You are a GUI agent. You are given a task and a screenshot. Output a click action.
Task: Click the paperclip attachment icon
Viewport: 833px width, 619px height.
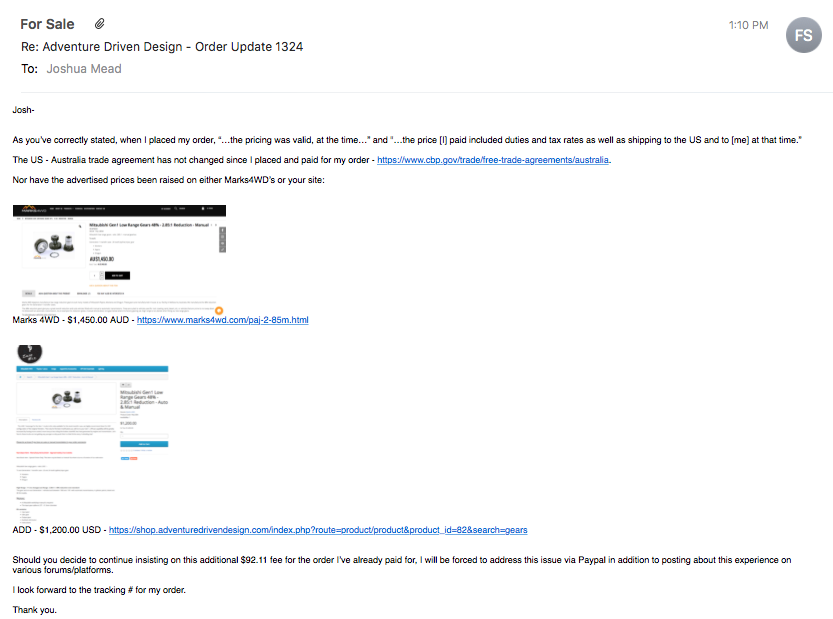[x=99, y=24]
